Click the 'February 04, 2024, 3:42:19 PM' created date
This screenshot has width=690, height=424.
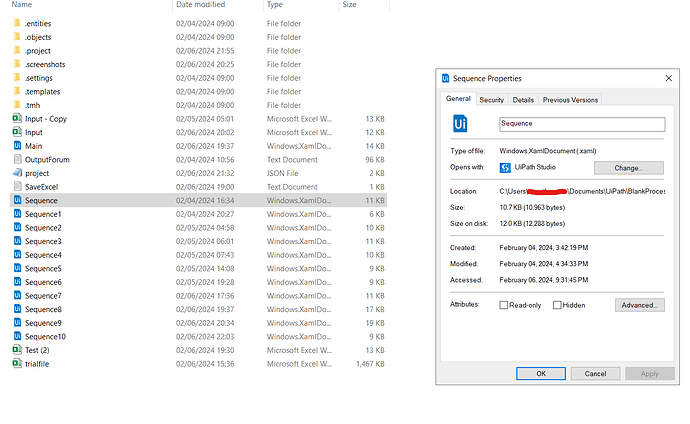[x=544, y=248]
